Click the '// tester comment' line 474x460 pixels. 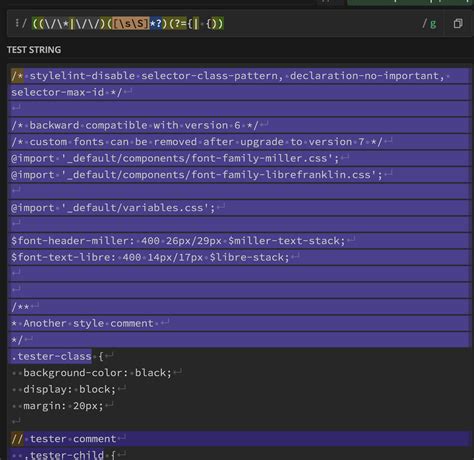pos(64,439)
